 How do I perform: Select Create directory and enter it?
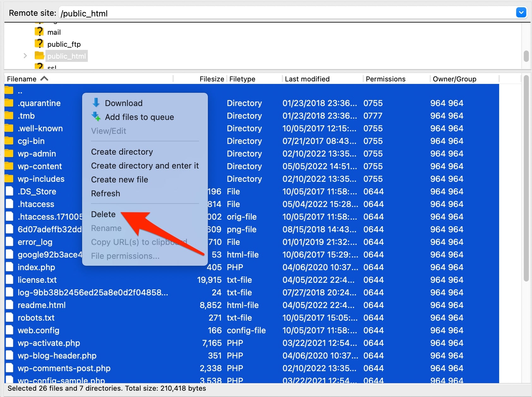145,166
